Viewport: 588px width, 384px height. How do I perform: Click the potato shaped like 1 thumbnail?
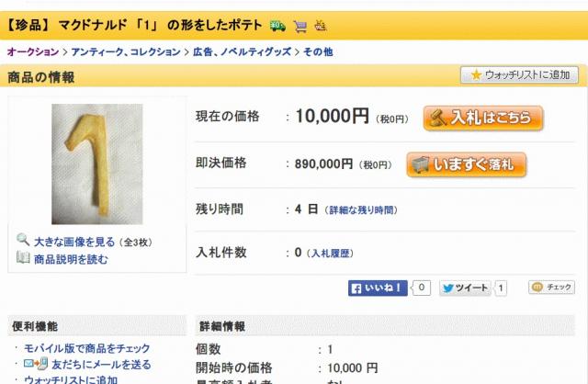(x=97, y=164)
